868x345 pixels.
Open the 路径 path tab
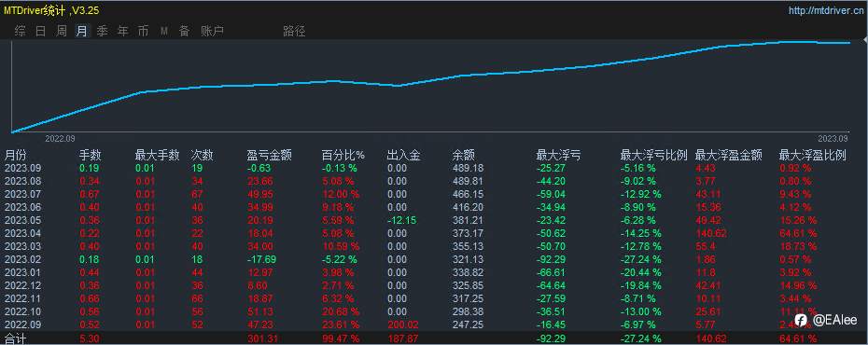tap(294, 31)
